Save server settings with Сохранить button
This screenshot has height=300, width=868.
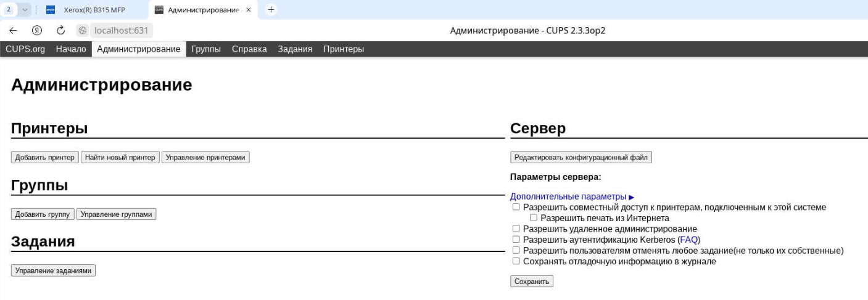(532, 282)
